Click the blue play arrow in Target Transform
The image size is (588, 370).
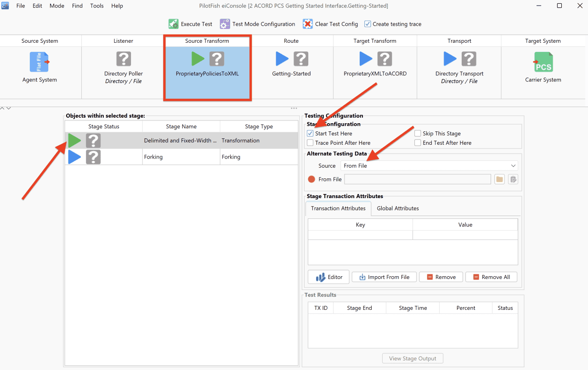366,59
